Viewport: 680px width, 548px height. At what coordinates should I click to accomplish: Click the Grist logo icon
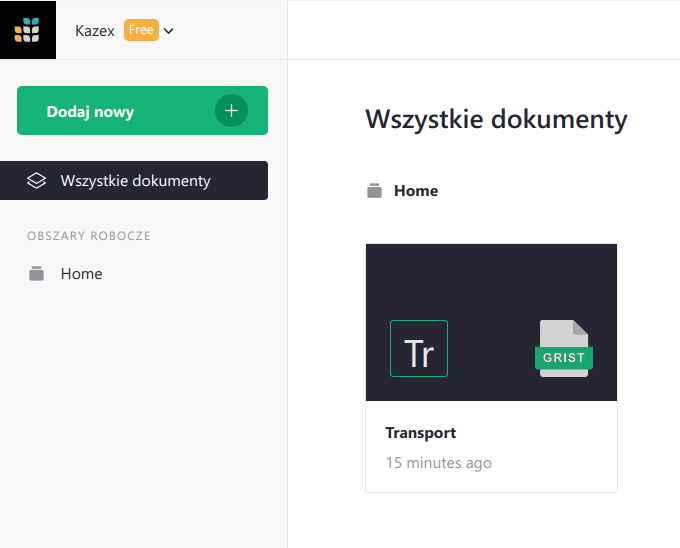pyautogui.click(x=27, y=29)
